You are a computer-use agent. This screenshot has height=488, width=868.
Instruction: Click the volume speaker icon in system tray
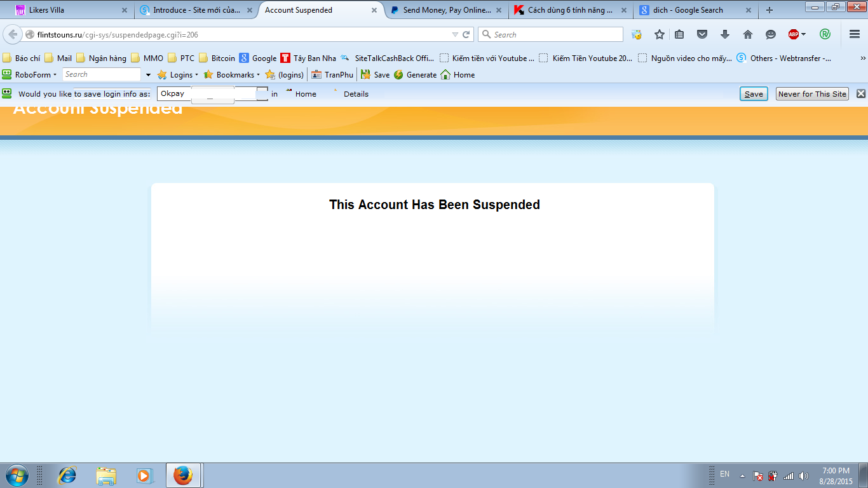pos(804,476)
